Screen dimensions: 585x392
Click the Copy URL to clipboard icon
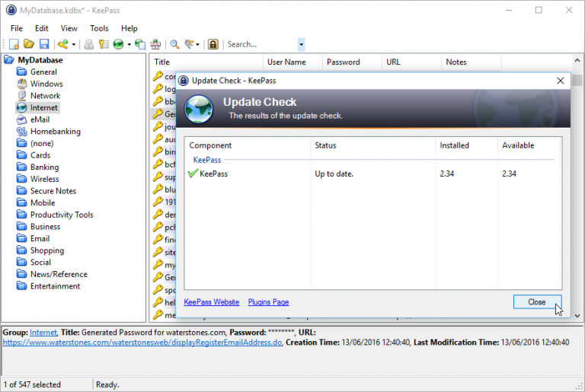[x=140, y=44]
